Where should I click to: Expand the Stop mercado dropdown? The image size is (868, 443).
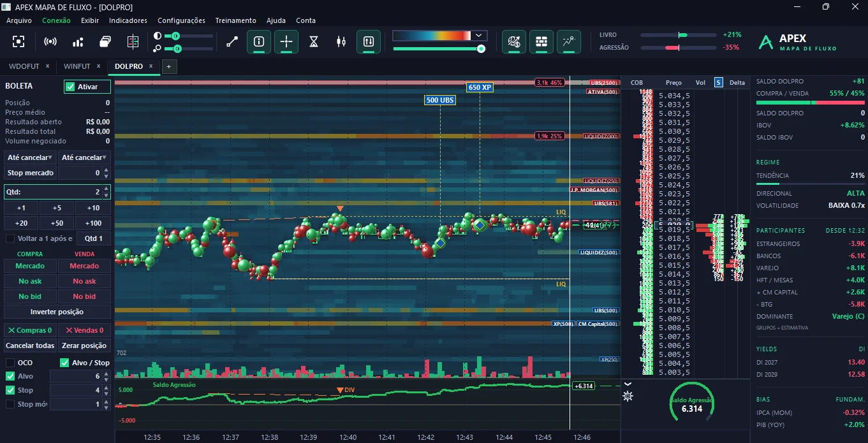point(30,173)
